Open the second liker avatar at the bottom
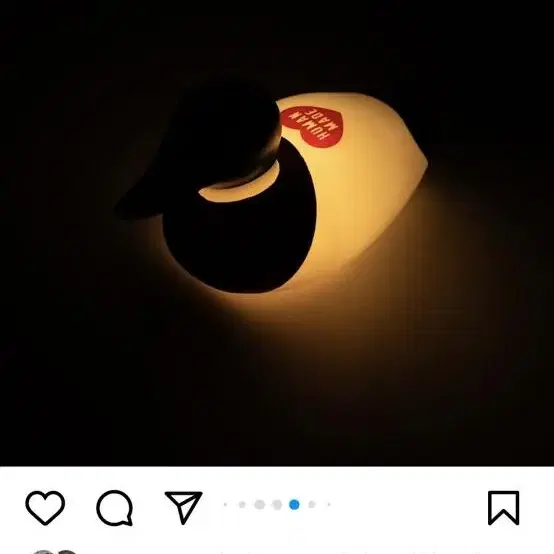The height and width of the screenshot is (554, 554). point(66,552)
